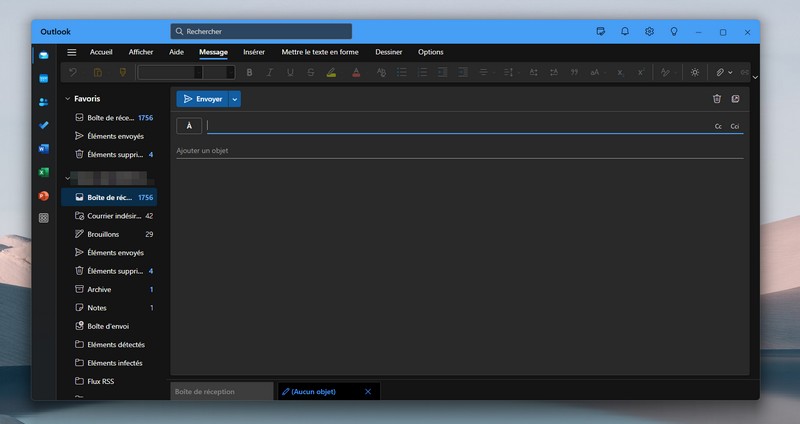Click the Envoyer send button
This screenshot has height=424, width=800.
point(202,99)
